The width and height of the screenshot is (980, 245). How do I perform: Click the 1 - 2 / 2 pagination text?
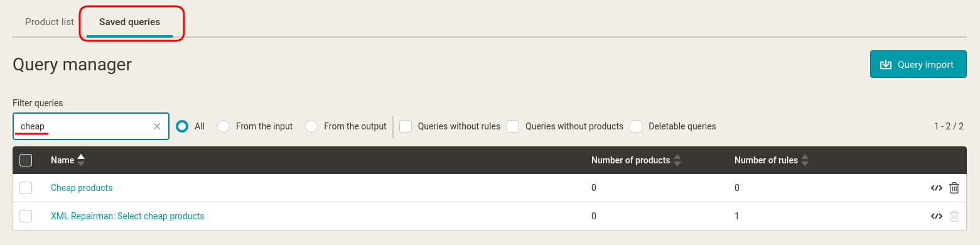tap(949, 126)
